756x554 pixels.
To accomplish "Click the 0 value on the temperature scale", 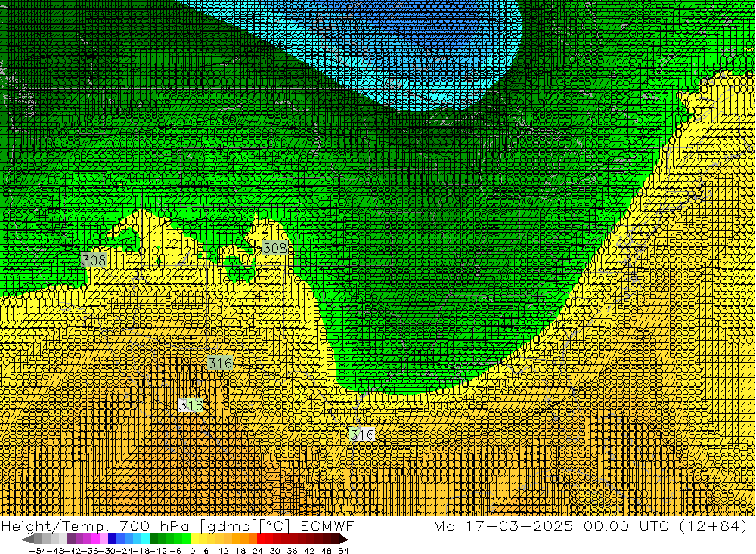I will tap(192, 551).
